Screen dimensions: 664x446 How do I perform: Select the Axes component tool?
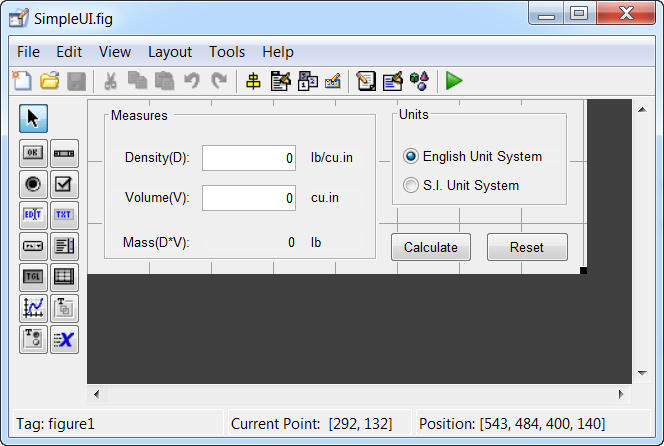(33, 308)
